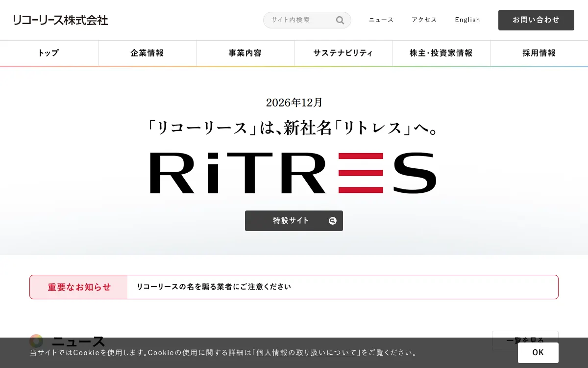This screenshot has width=588, height=368.
Task: Open the アクセス header link
Action: pyautogui.click(x=424, y=20)
